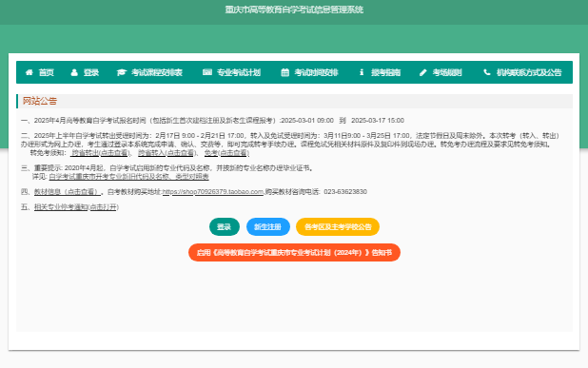The image size is (588, 368).
Task: Click the calendar icon for 考试时间安排
Action: tap(285, 72)
